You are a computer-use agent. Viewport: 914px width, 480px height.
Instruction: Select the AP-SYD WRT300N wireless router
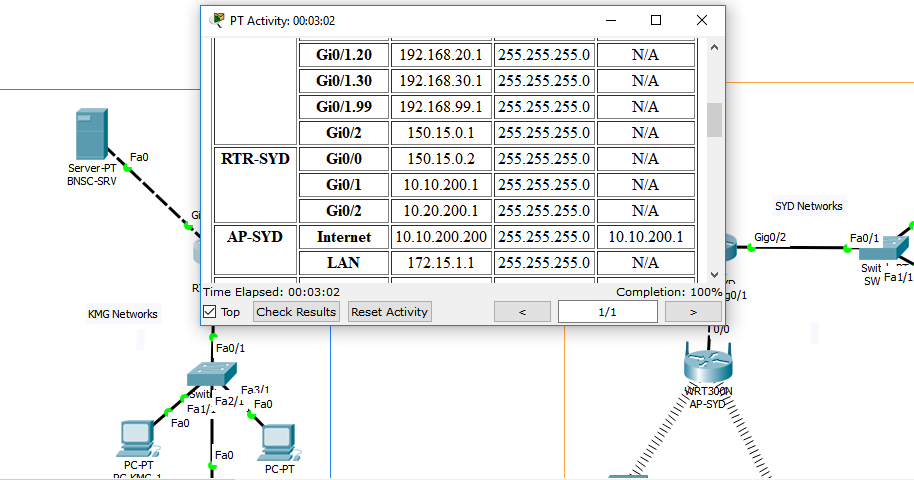click(x=708, y=362)
